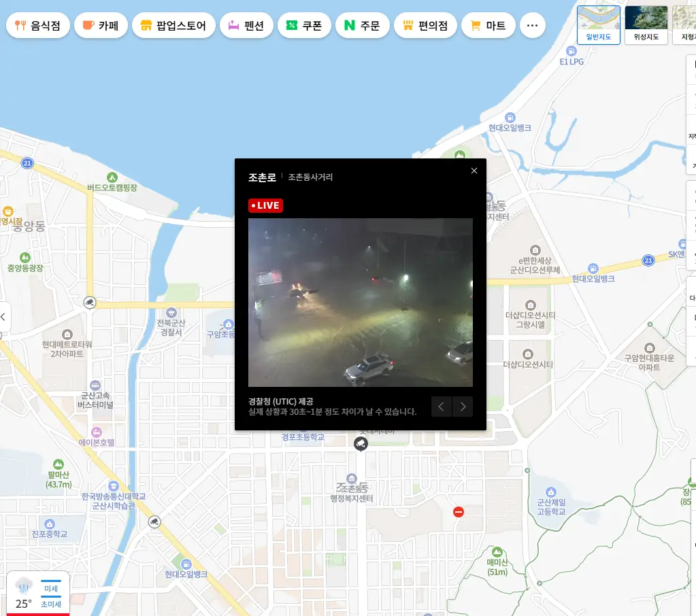Choose the 편의점 category chip
The image size is (696, 616).
pyautogui.click(x=425, y=26)
